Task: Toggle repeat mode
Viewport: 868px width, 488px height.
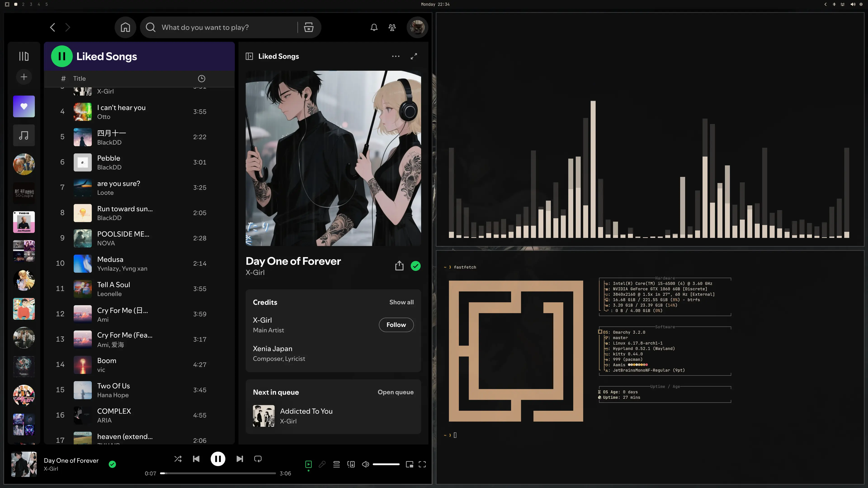Action: 257,459
